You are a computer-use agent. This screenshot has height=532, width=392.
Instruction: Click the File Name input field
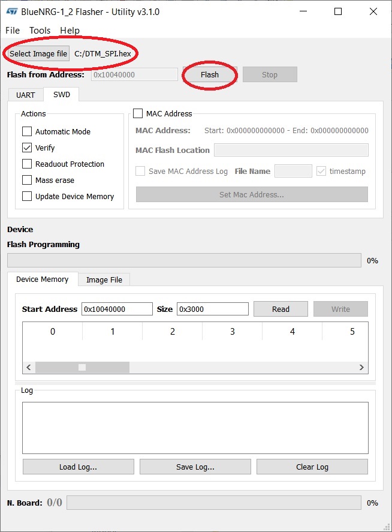[x=293, y=171]
